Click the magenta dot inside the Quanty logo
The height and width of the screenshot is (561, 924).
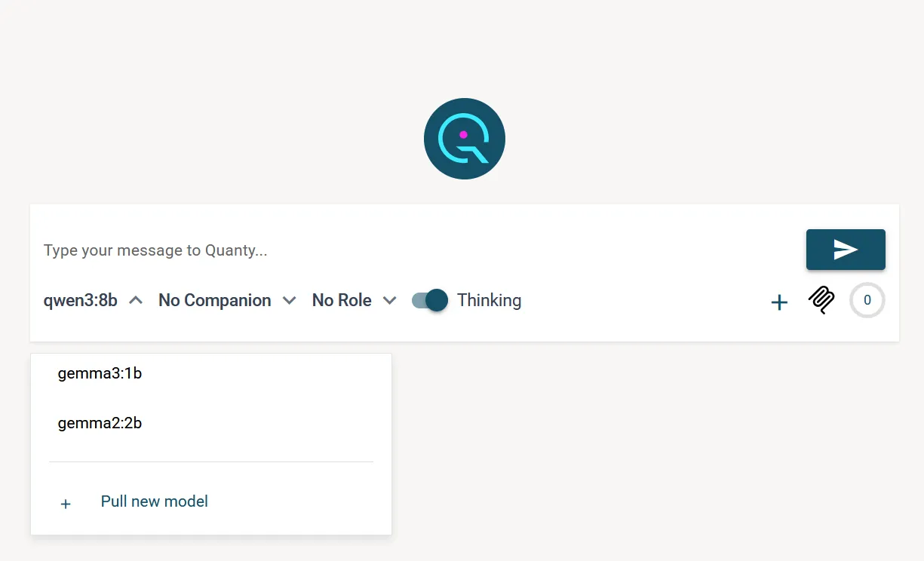462,133
